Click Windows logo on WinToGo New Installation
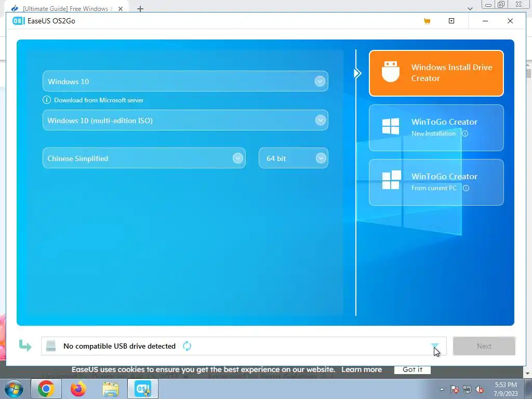This screenshot has width=532, height=399. pos(391,126)
